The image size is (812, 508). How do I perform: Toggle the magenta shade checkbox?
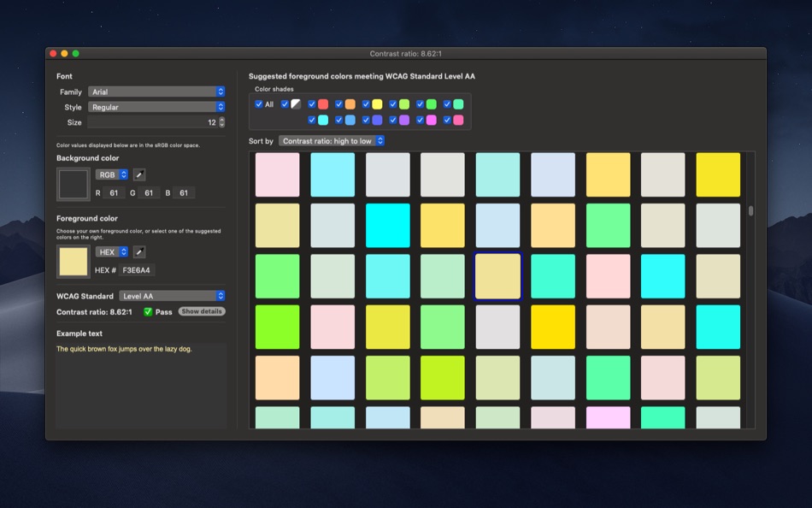(x=420, y=121)
